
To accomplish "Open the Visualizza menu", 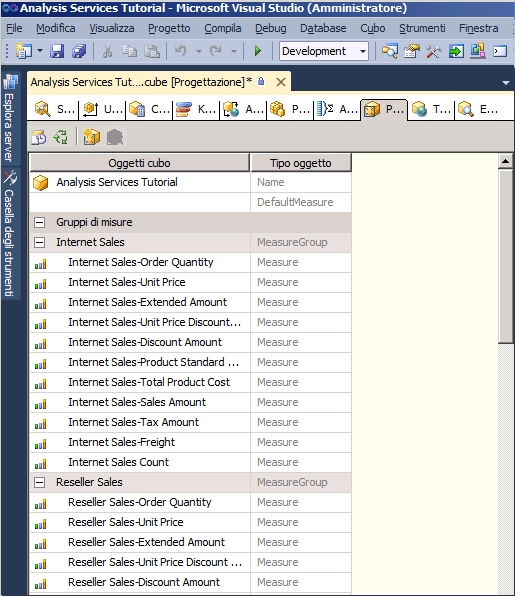I will tap(112, 28).
